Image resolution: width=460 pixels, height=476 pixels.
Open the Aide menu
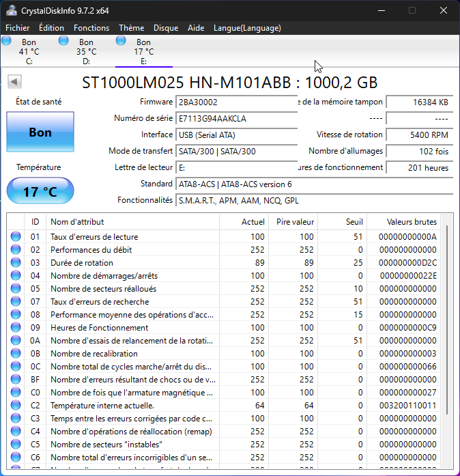(196, 28)
